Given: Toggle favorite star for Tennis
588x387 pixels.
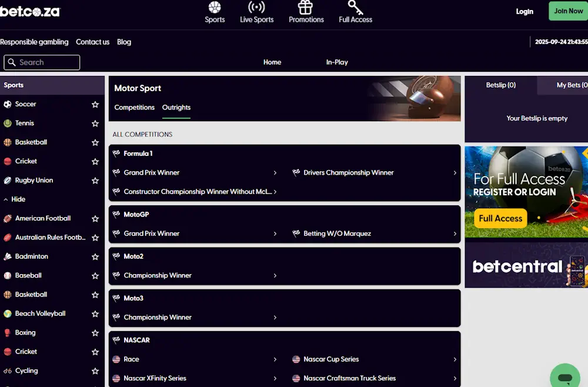Looking at the screenshot, I should pos(95,124).
